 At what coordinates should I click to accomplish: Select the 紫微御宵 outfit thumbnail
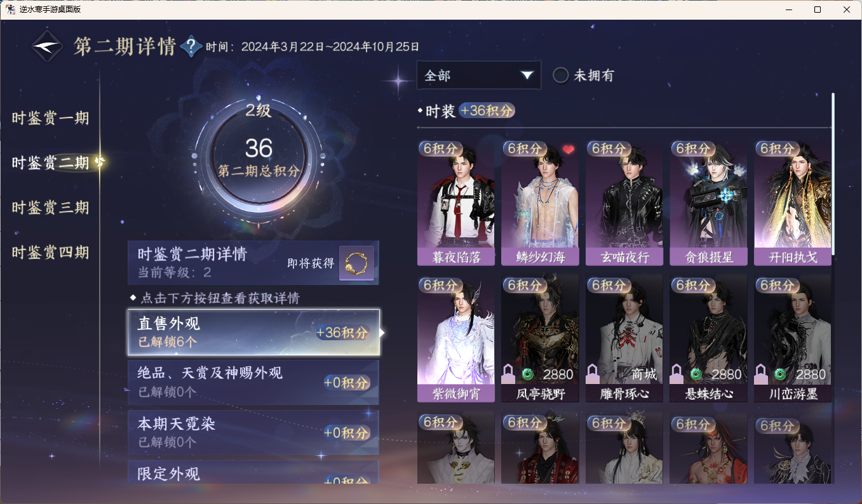456,338
